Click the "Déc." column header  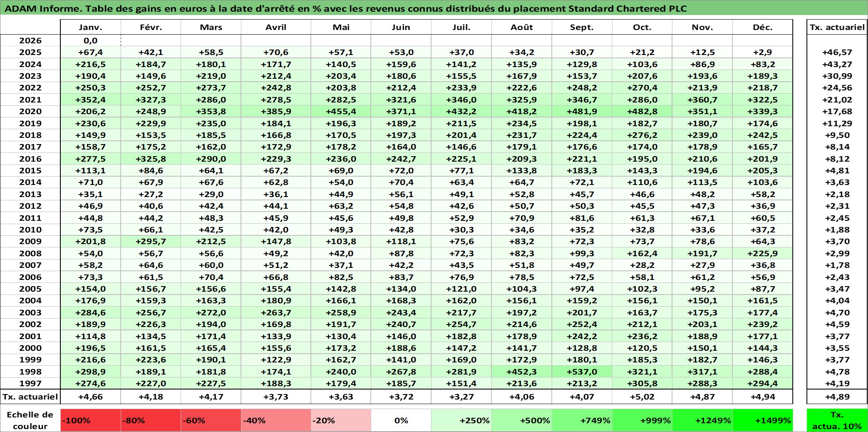tap(763, 27)
